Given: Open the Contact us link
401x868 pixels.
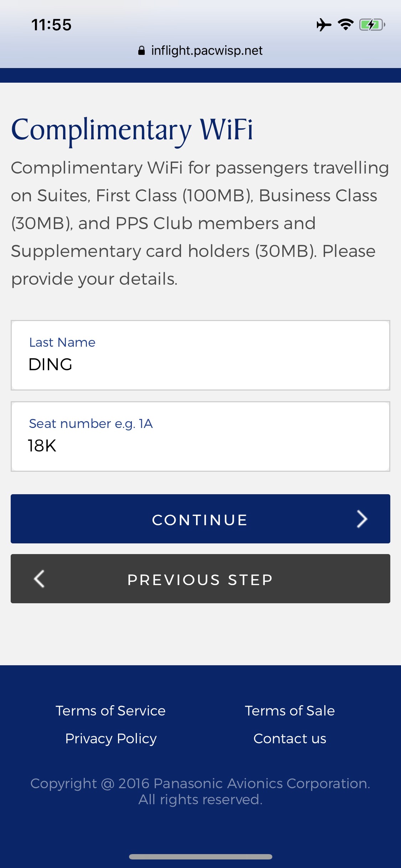Looking at the screenshot, I should 290,739.
